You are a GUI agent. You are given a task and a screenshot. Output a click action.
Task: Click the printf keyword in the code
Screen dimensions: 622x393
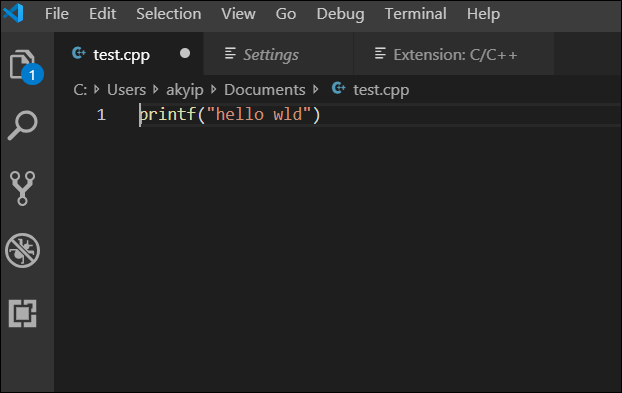[x=168, y=115]
